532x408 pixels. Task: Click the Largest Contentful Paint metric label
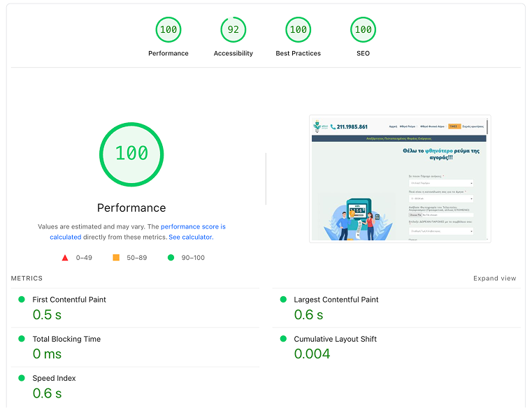pyautogui.click(x=336, y=300)
